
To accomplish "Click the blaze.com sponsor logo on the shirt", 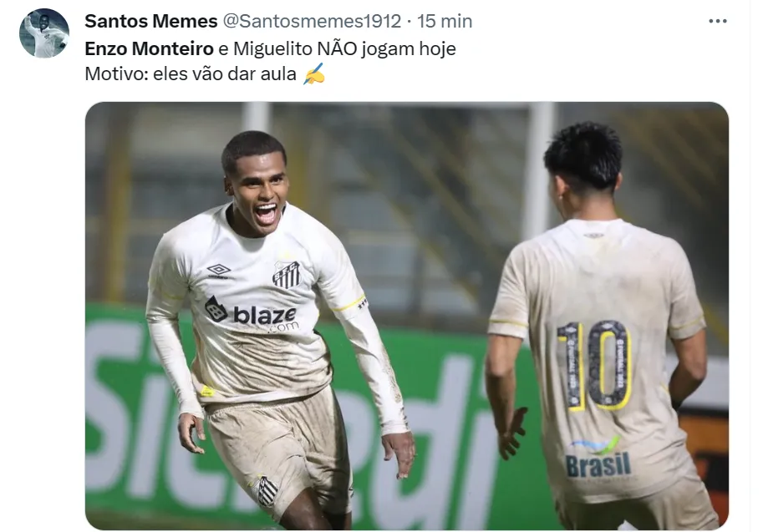I will [x=251, y=314].
